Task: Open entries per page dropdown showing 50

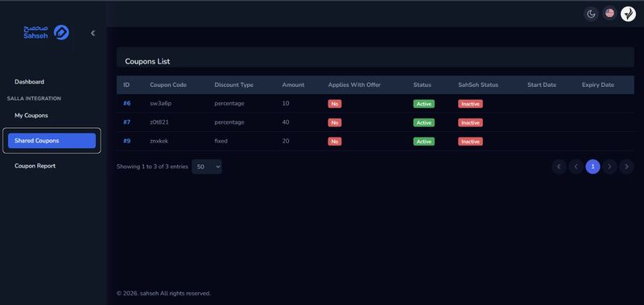Action: click(x=207, y=167)
